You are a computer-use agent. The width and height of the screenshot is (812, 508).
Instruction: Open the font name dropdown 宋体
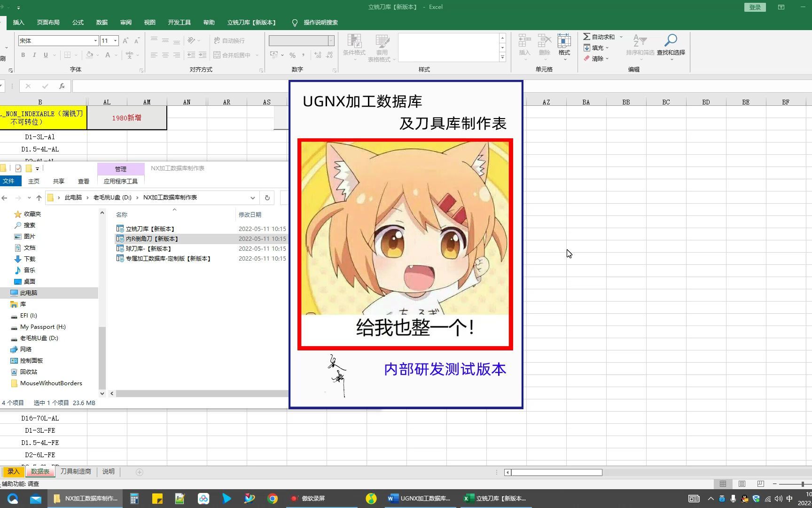tap(95, 41)
